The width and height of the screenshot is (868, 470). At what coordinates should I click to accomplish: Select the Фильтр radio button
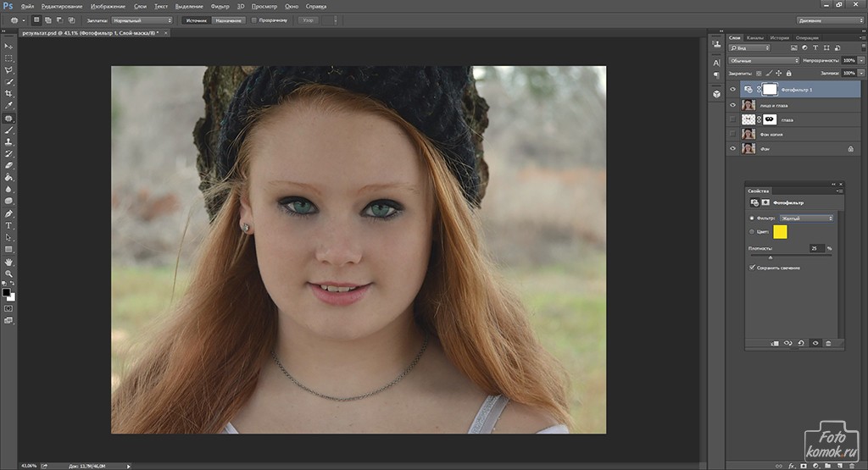(752, 218)
